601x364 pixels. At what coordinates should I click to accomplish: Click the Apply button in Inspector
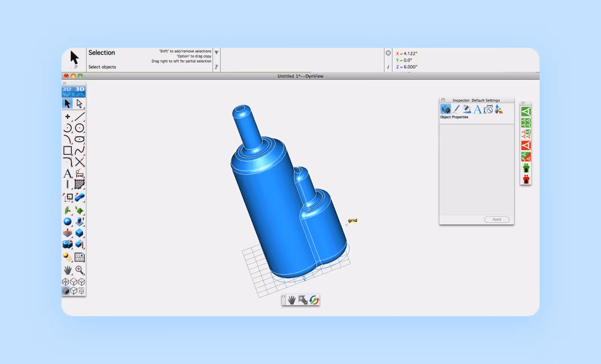point(497,220)
